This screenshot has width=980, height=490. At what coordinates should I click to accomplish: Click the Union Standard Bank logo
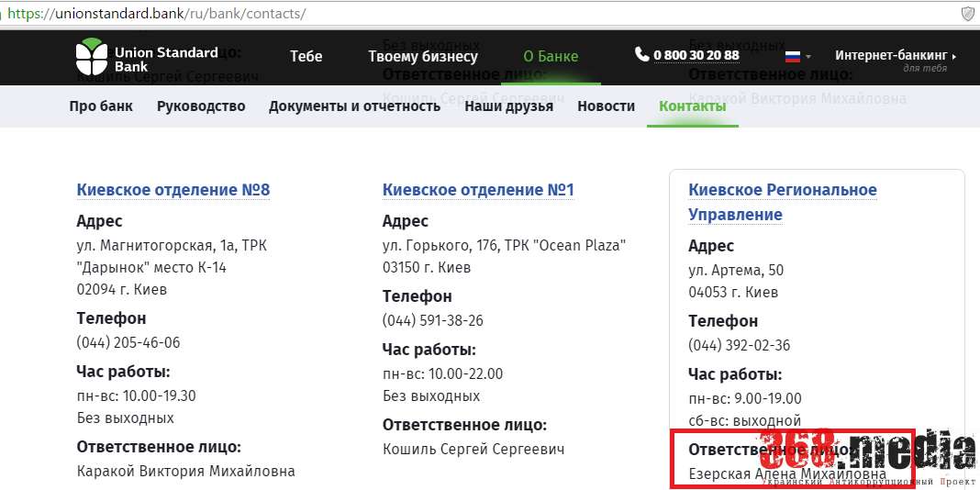(x=147, y=57)
